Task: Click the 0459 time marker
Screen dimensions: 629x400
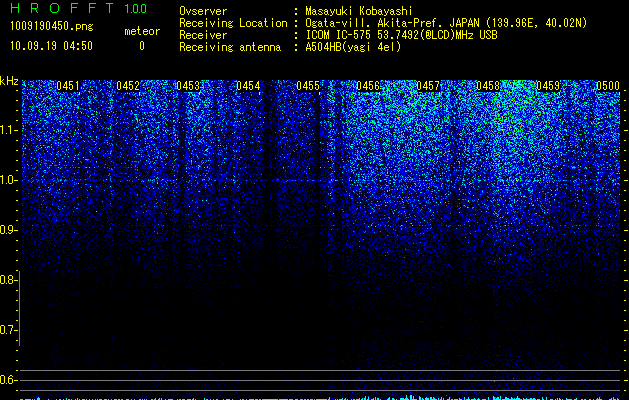Action: click(548, 86)
